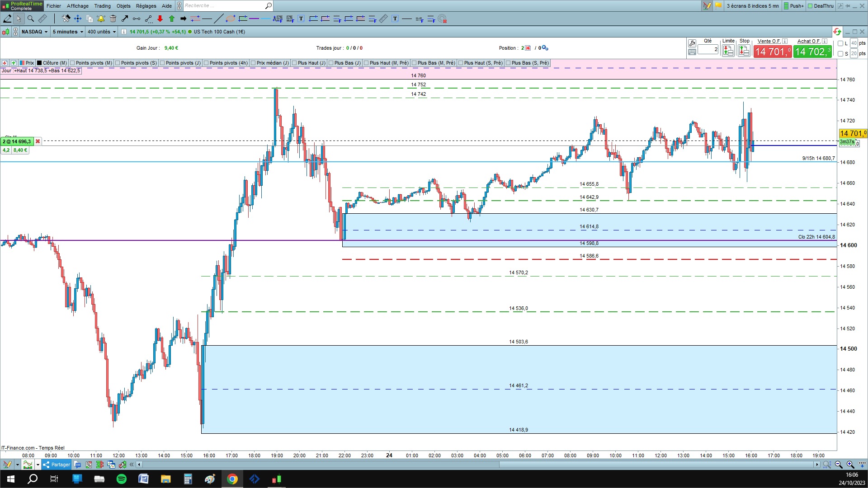
Task: Select the red down arrow tool
Action: tap(160, 19)
